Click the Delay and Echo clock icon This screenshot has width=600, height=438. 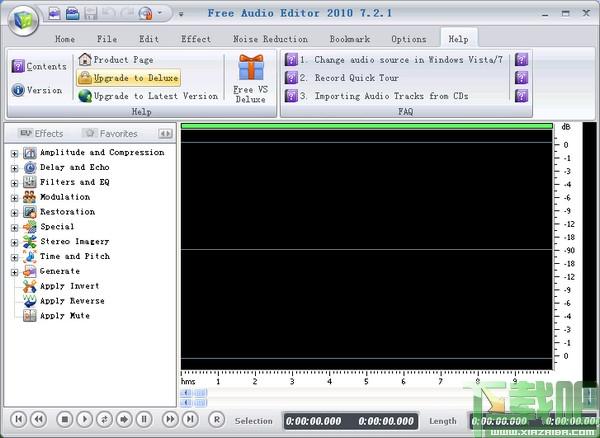point(29,168)
